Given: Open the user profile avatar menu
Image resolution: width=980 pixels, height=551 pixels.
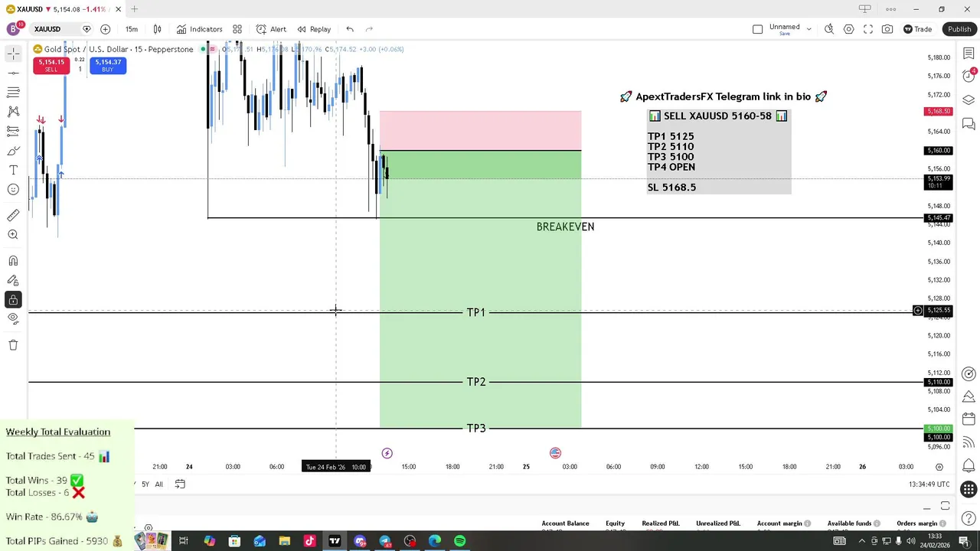Looking at the screenshot, I should pyautogui.click(x=13, y=29).
